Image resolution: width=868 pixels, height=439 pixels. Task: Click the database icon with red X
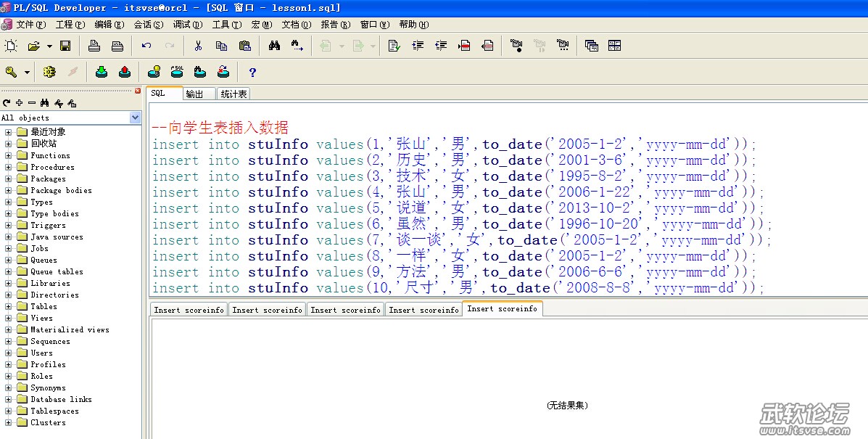(x=223, y=72)
